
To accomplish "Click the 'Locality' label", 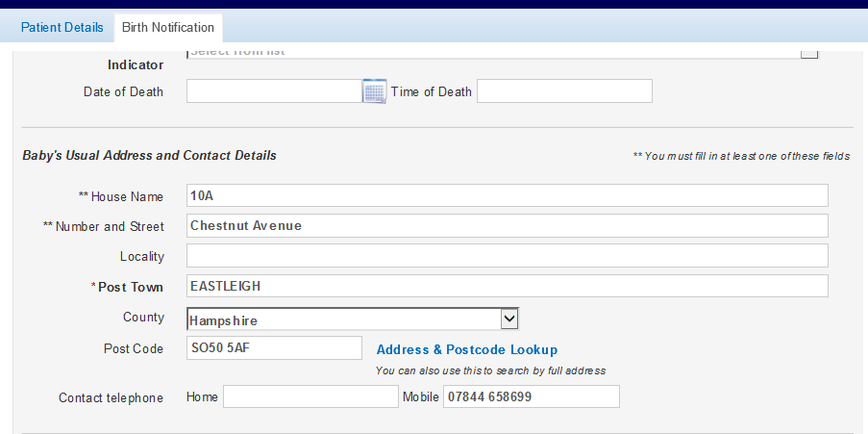I will point(142,257).
